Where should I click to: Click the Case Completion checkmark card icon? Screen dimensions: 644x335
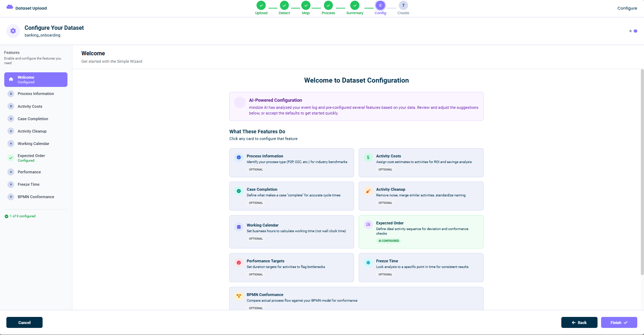tap(239, 191)
